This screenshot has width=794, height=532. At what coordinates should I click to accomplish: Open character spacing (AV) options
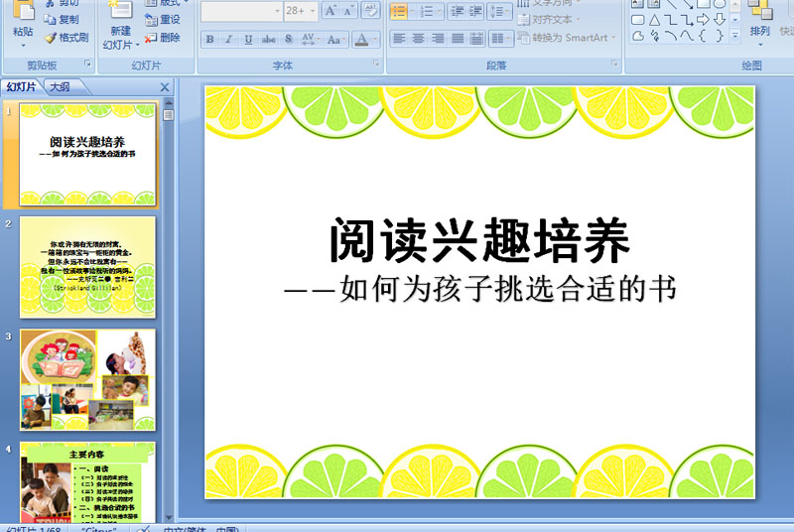coord(310,39)
